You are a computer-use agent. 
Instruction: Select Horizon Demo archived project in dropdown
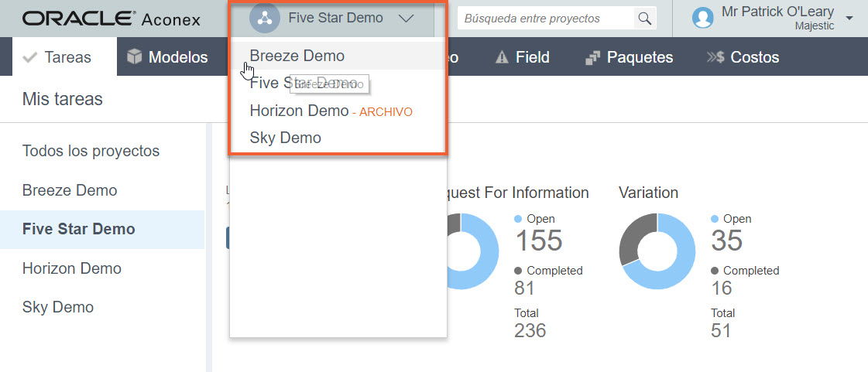[338, 111]
